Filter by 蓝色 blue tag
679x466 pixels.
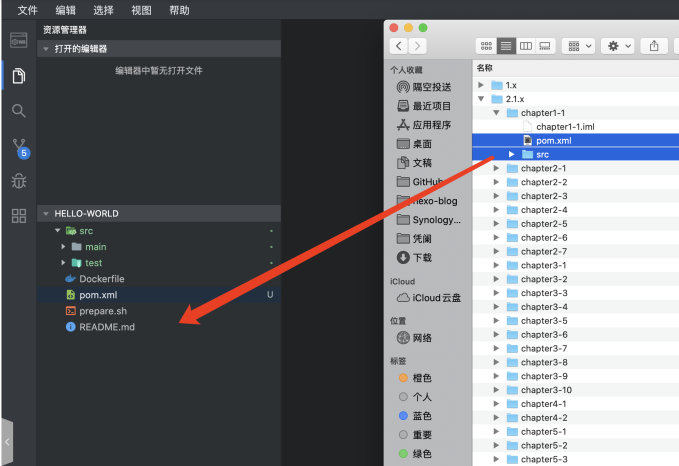click(x=415, y=416)
